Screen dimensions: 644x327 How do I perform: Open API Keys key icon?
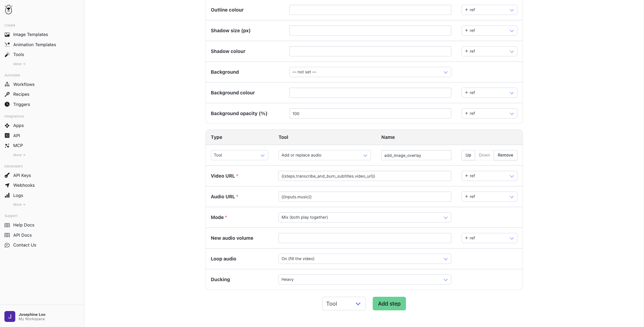(7, 176)
